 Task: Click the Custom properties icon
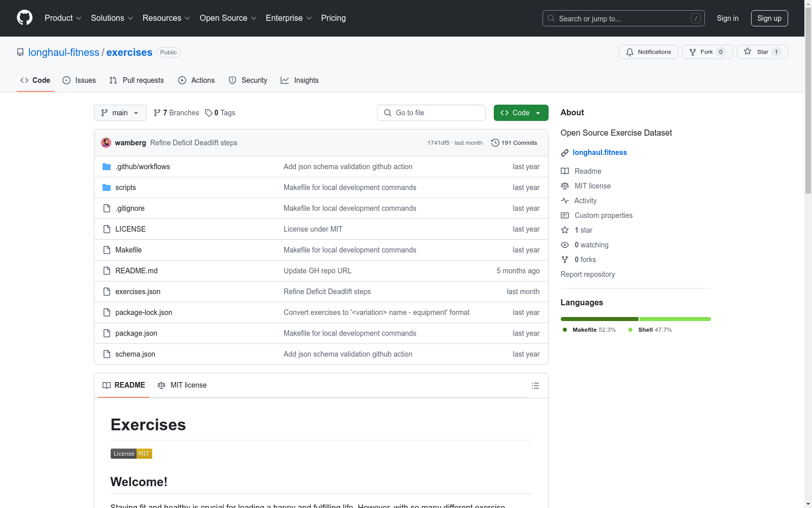565,215
